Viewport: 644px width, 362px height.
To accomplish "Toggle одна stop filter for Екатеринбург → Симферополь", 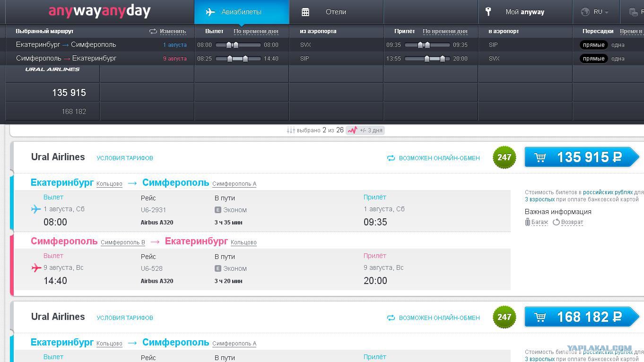I will tap(618, 45).
